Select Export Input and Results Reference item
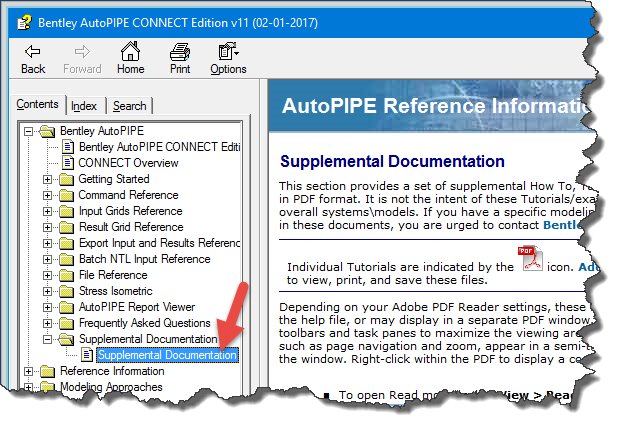The height and width of the screenshot is (427, 622). [159, 243]
